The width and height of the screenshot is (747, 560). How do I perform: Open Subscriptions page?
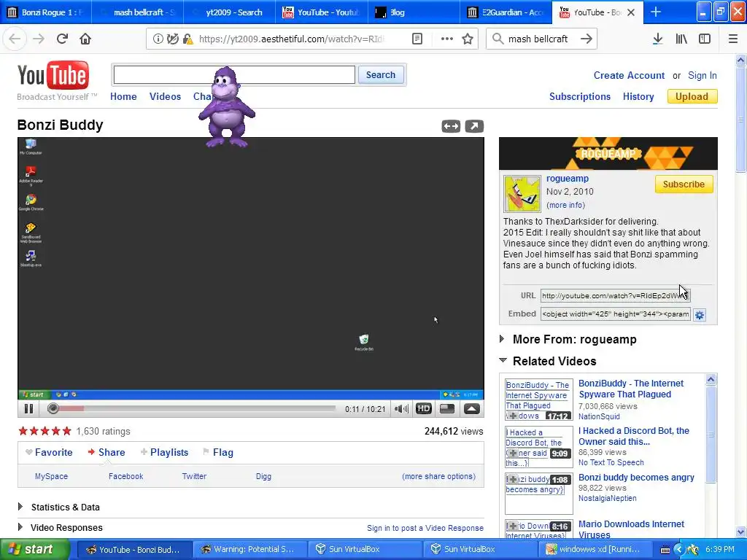(x=580, y=97)
